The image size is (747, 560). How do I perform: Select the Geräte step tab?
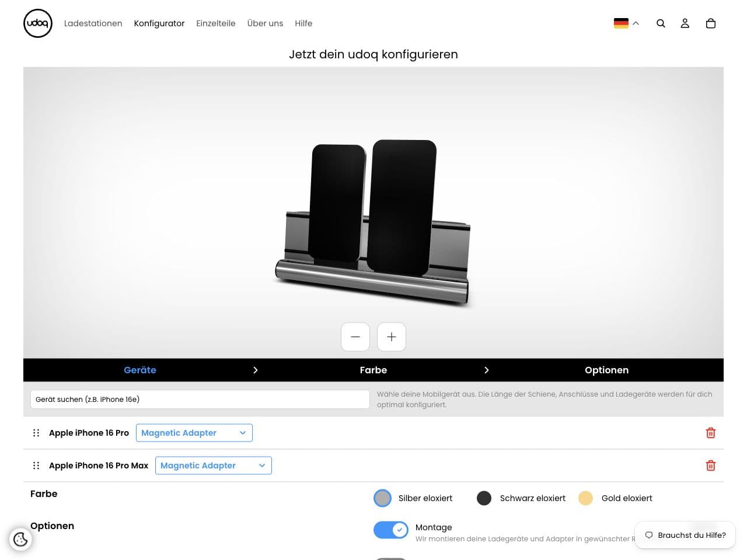click(140, 370)
